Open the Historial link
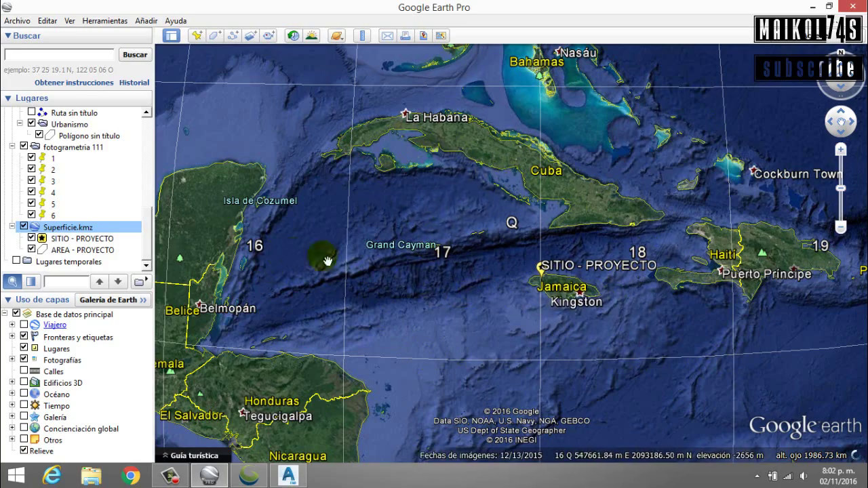 point(134,83)
